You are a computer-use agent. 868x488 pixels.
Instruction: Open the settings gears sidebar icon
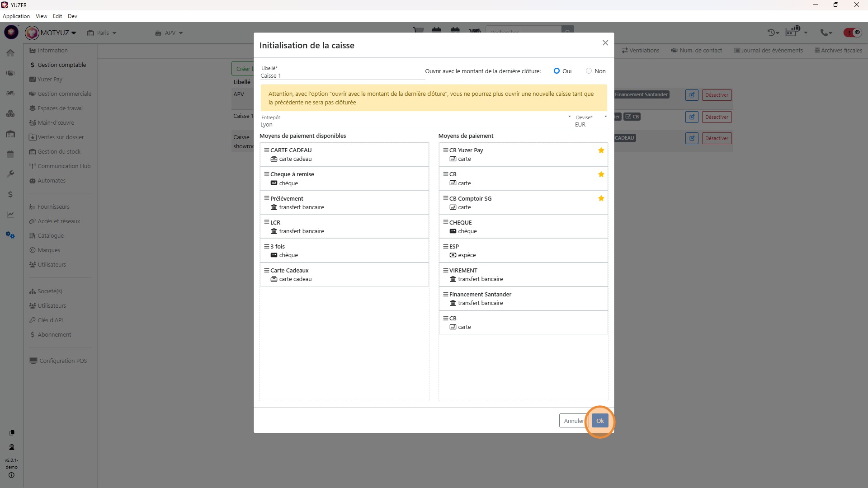10,235
